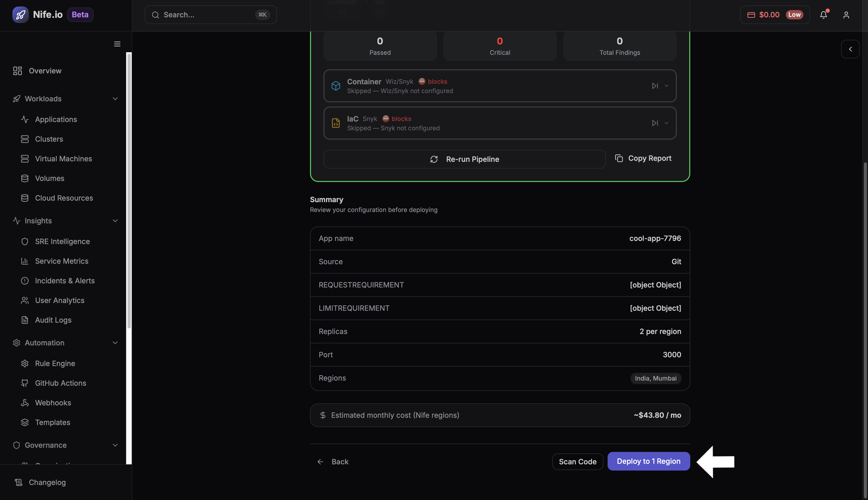Open the notification bell
This screenshot has height=500, width=868.
tap(823, 14)
